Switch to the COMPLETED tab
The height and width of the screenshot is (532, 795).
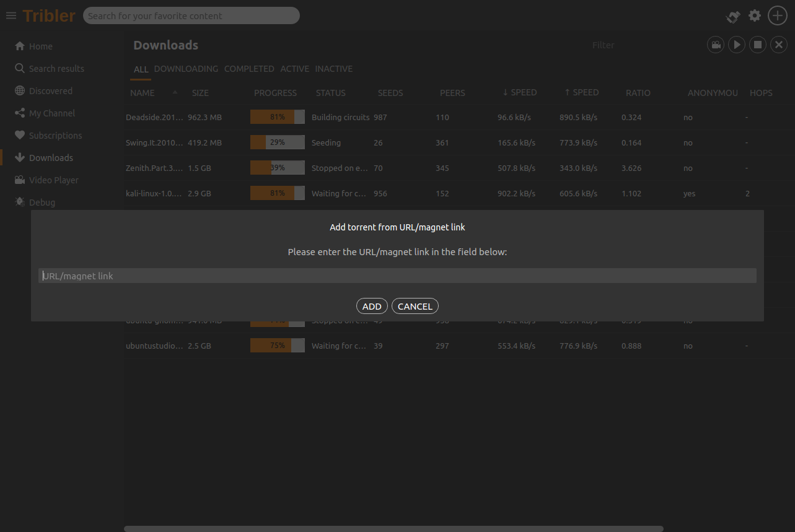(249, 69)
